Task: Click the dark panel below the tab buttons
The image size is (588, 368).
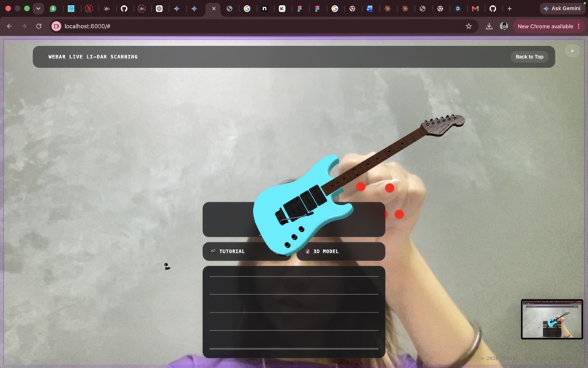Action: 294,312
